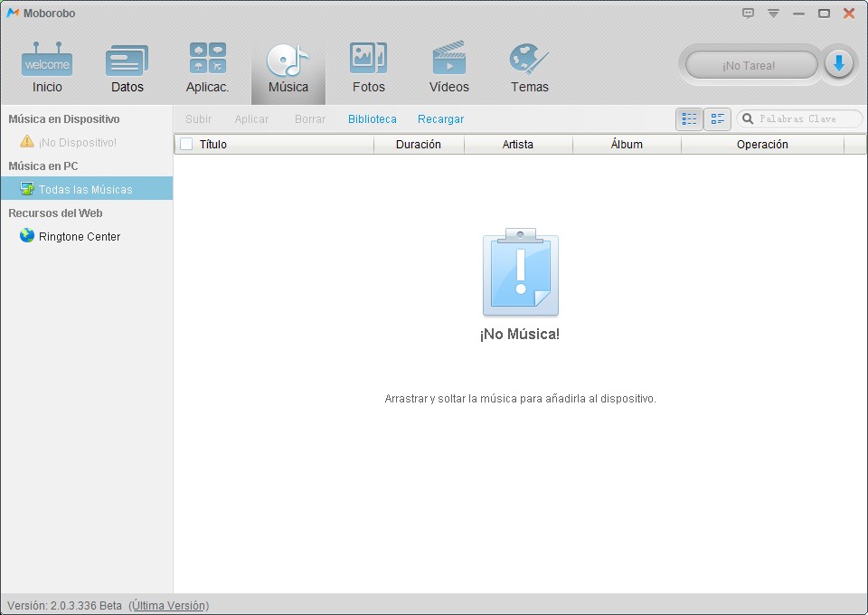Minimize the Moborobo window

[x=798, y=14]
